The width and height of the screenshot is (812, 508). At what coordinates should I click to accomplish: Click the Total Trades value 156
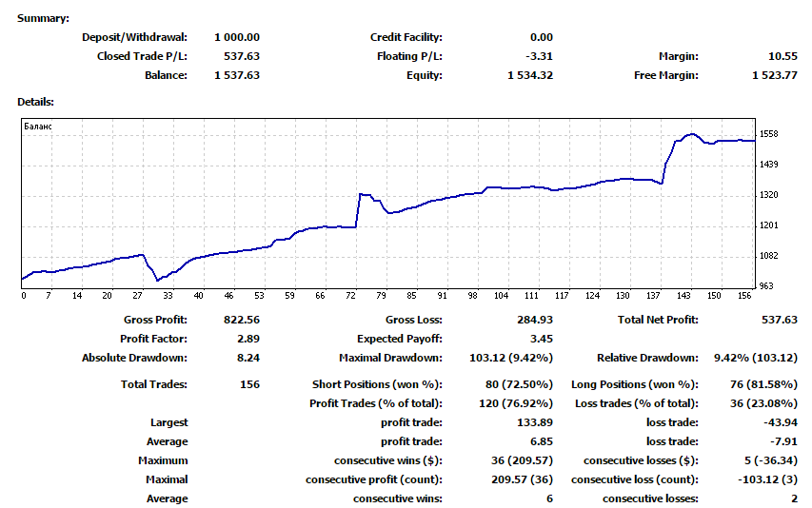pos(250,384)
